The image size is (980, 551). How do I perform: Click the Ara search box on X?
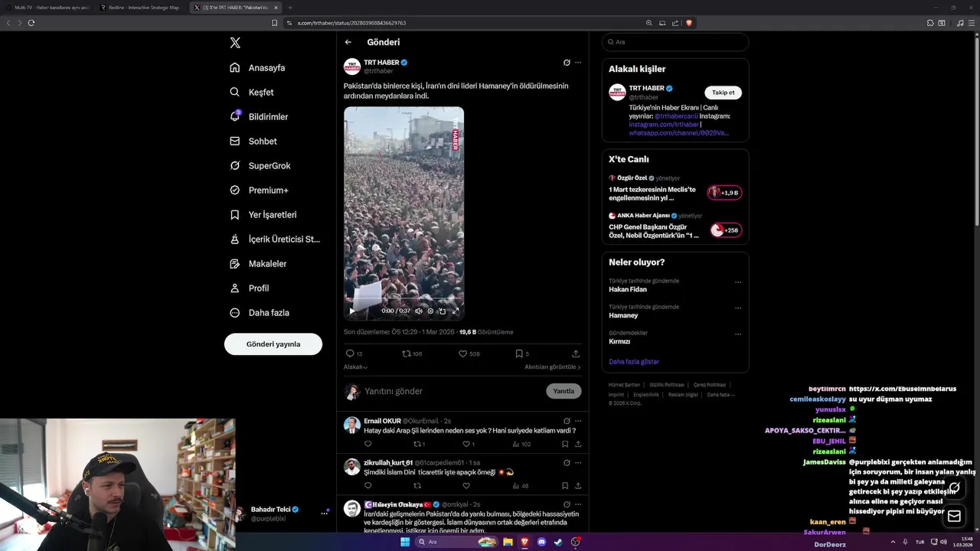(x=675, y=42)
